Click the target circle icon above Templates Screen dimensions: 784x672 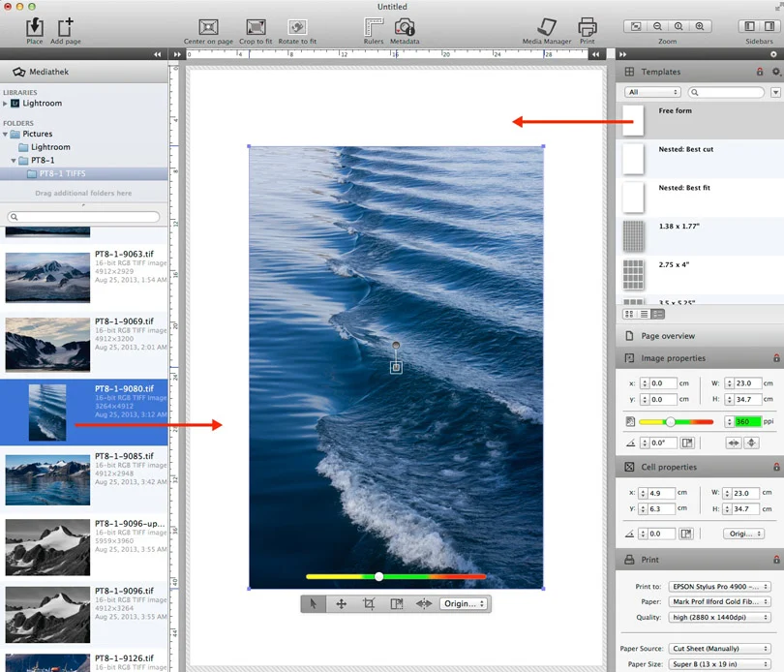pyautogui.click(x=773, y=54)
